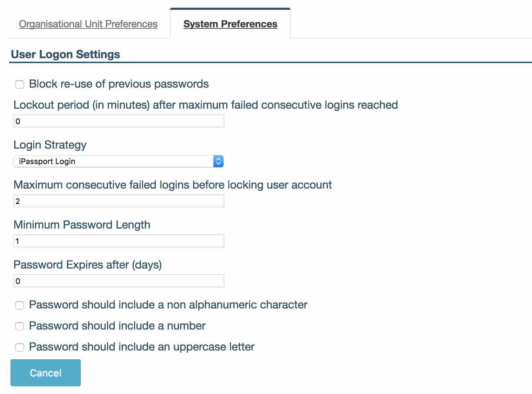Click the maximum consecutive failed logins field
The height and width of the screenshot is (394, 532).
click(119, 201)
